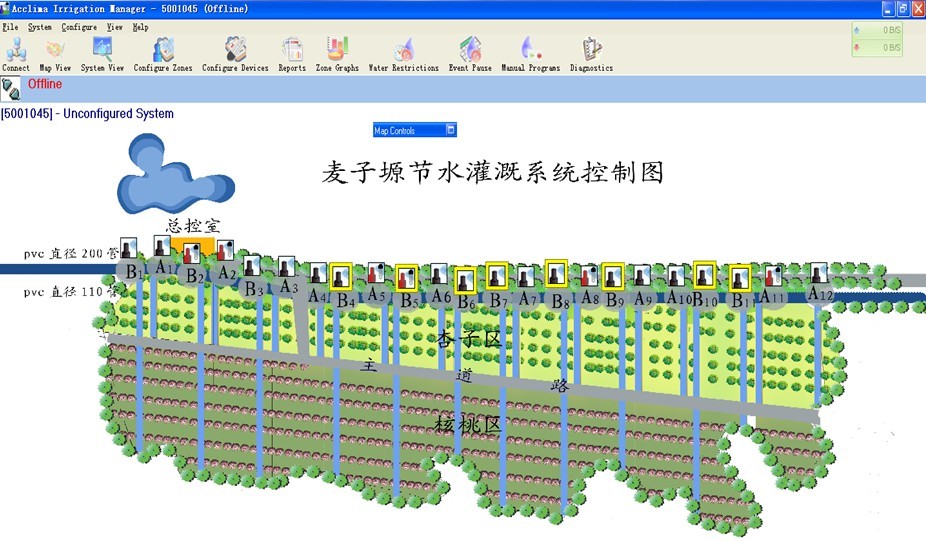Open the Help menu
Screen dimensions: 926x541
(x=140, y=27)
